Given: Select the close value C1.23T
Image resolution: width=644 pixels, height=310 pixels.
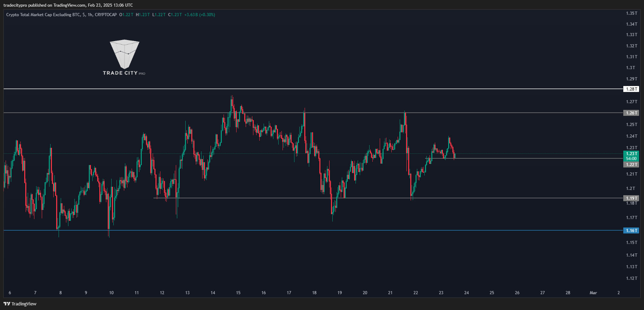Looking at the screenshot, I should tap(175, 15).
